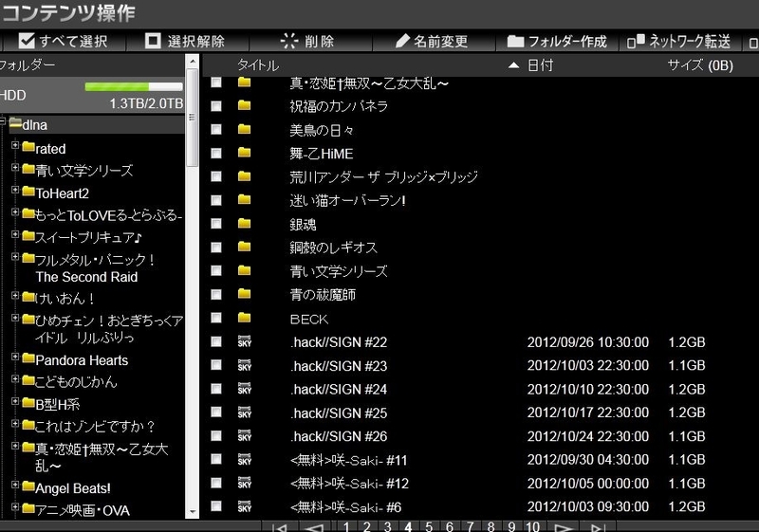
Task: Click the 選択解除 deselect square icon
Action: [x=153, y=41]
